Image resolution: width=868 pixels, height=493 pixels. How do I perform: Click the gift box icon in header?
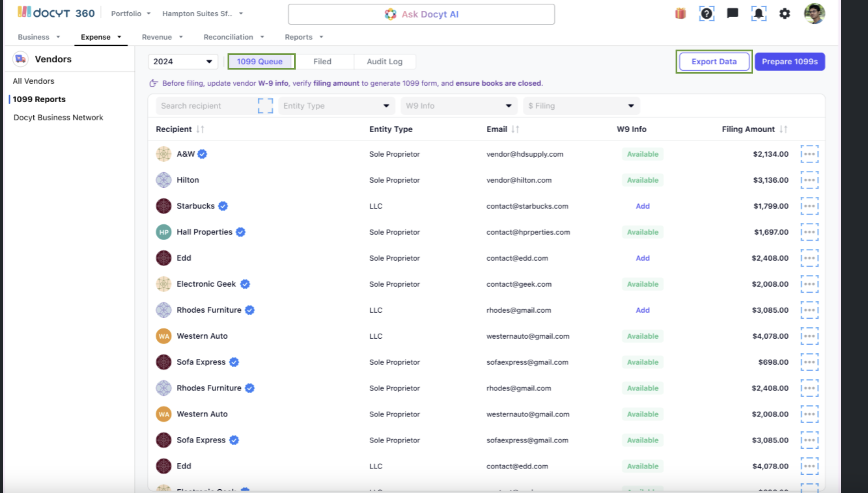(680, 14)
